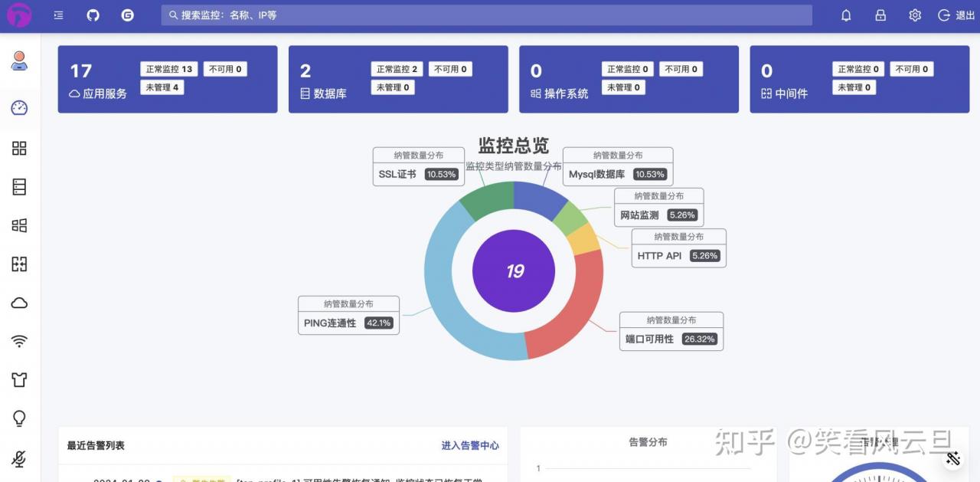Click the 退出 logout button
Screen dimensions: 980x482
click(x=956, y=15)
